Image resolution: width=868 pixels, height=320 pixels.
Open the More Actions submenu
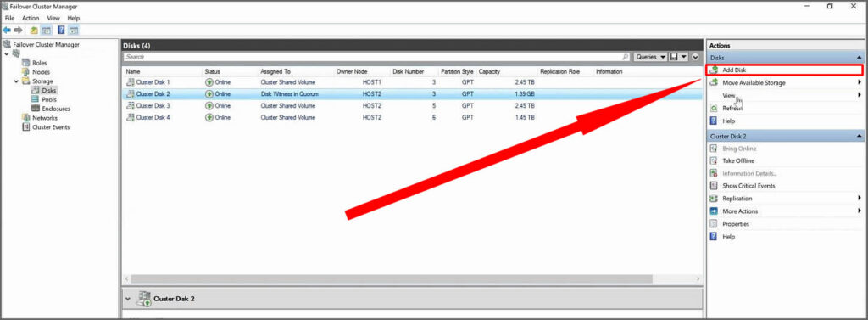click(x=784, y=211)
